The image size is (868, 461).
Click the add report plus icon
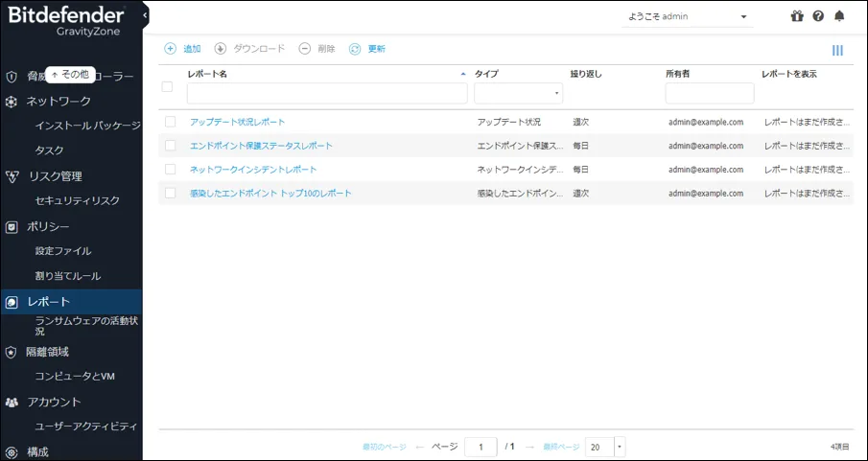click(x=170, y=49)
